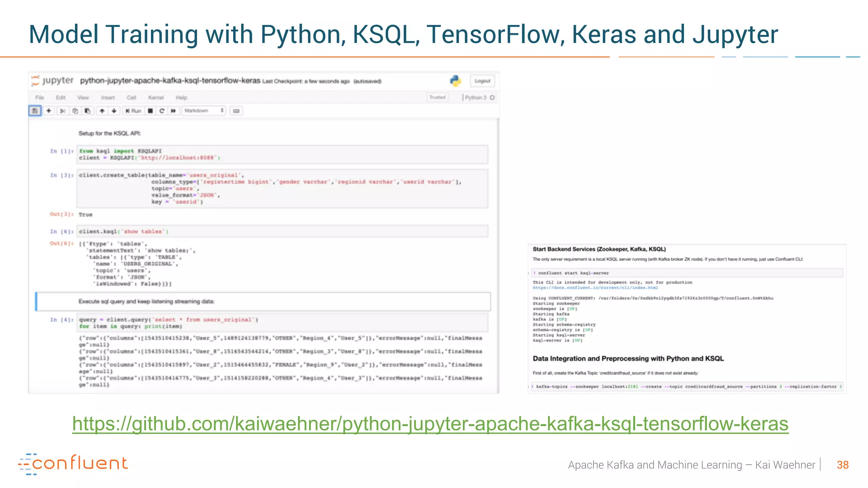
Task: Interrupt the kernel with the stop icon
Action: [x=150, y=111]
